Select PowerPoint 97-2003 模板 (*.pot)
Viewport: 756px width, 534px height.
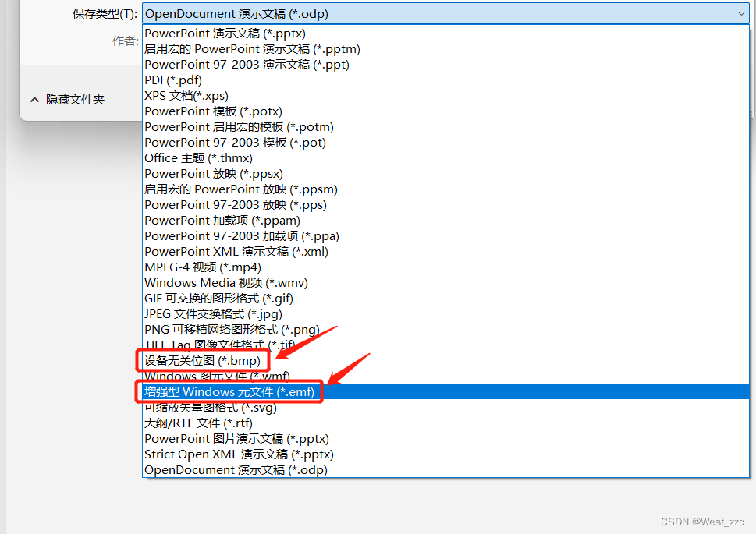[445, 142]
